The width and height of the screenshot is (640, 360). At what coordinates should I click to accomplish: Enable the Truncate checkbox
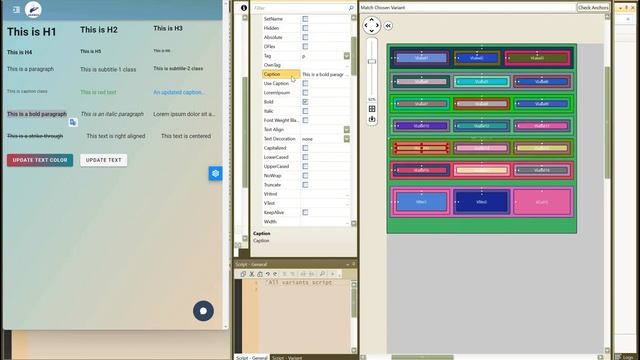point(305,185)
